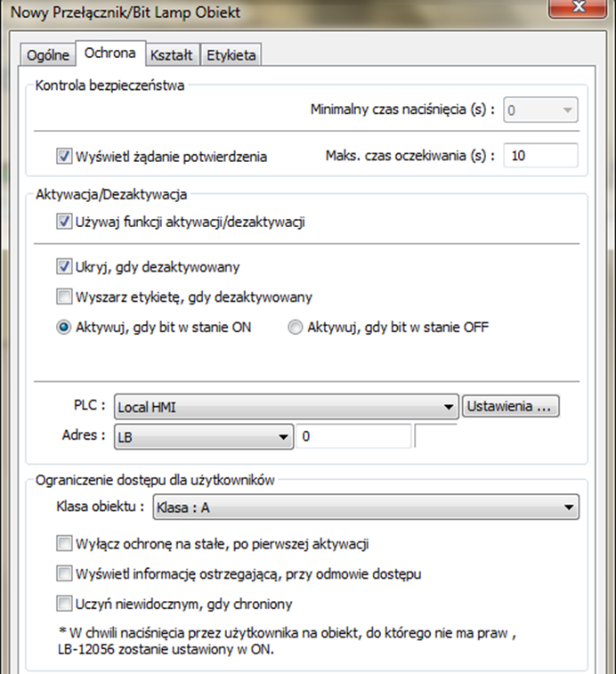Enable Uczyń niewidocznym, gdy chroniony
Viewport: 616px width, 674px height.
[64, 604]
